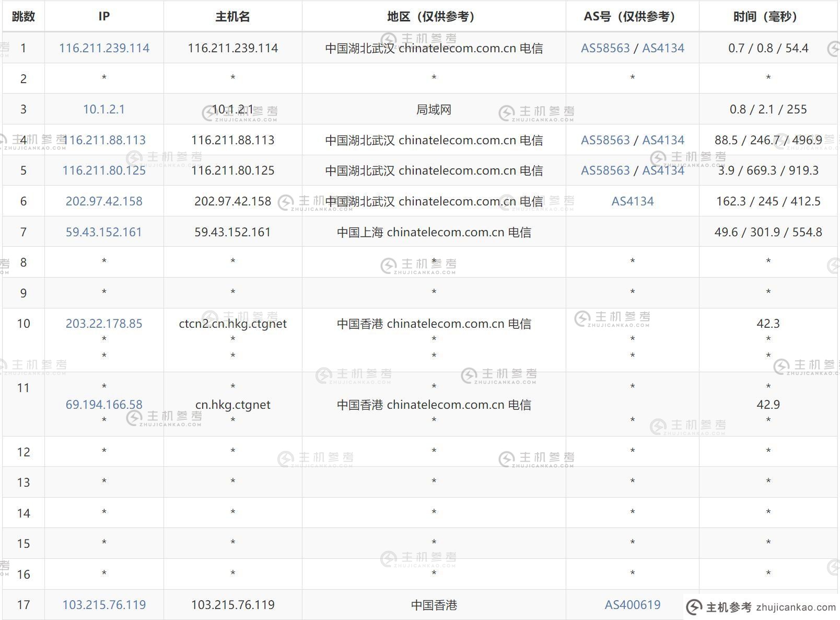Image resolution: width=840 pixels, height=620 pixels.
Task: Click AS4134 link in hop 6 row
Action: click(633, 201)
